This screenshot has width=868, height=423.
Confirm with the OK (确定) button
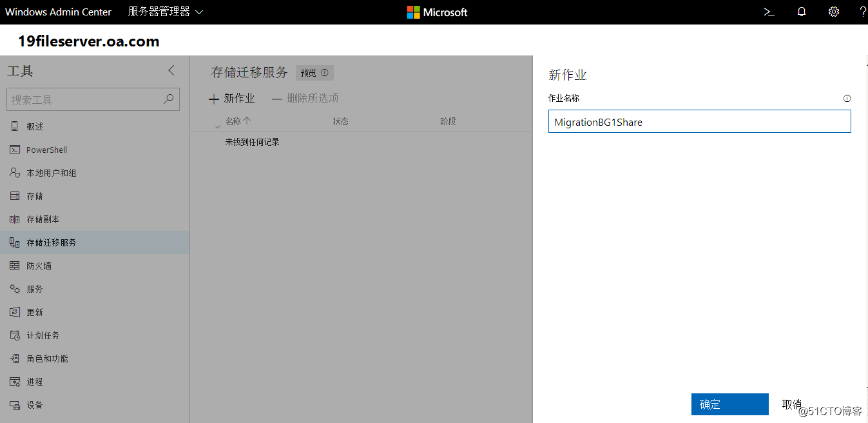[x=730, y=404]
